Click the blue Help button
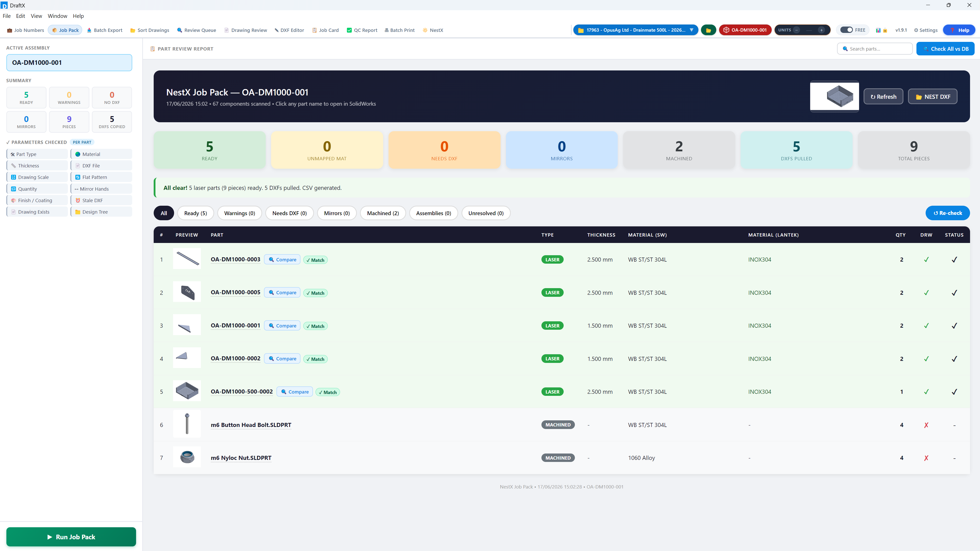980x551 pixels. 959,30
